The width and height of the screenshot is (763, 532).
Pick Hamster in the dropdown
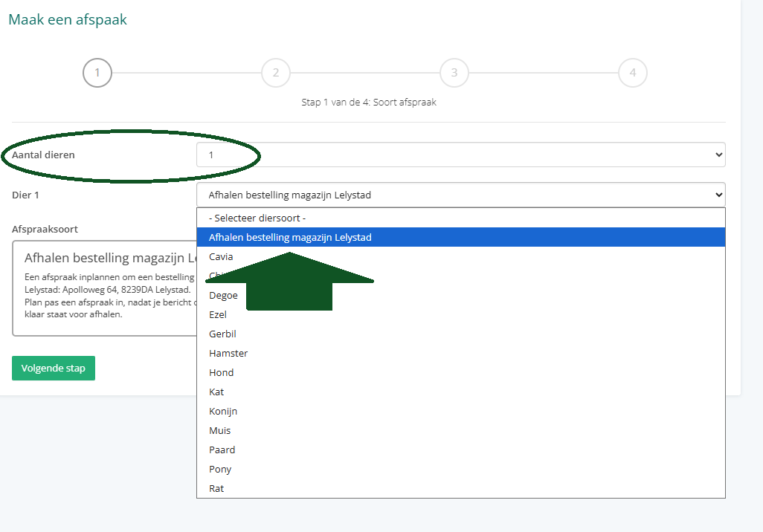[228, 354]
